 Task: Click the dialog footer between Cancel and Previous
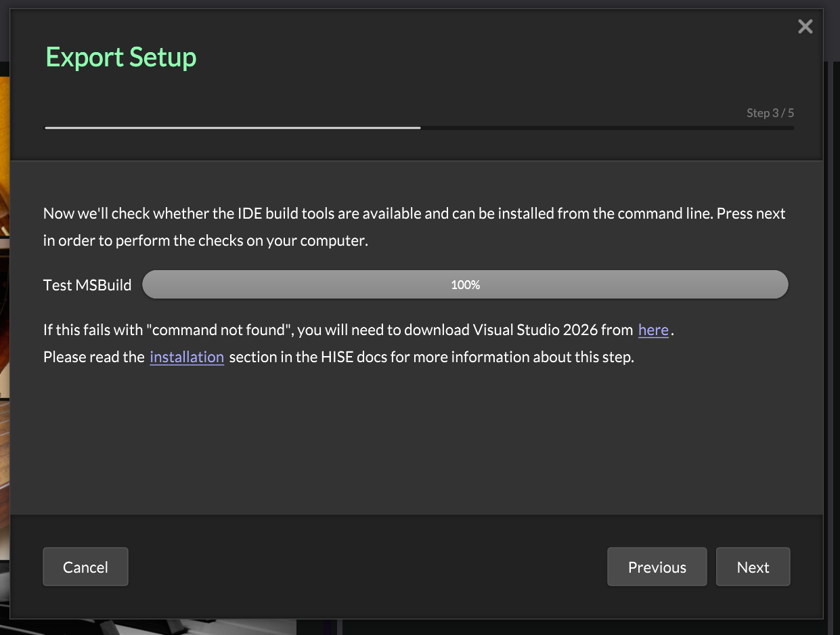pyautogui.click(x=366, y=567)
